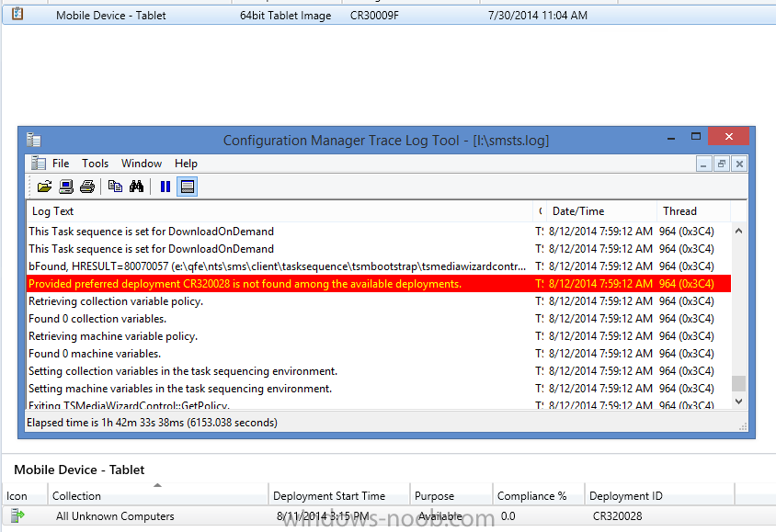Click the Elapsed time status bar text
The height and width of the screenshot is (532, 776).
coord(152,423)
